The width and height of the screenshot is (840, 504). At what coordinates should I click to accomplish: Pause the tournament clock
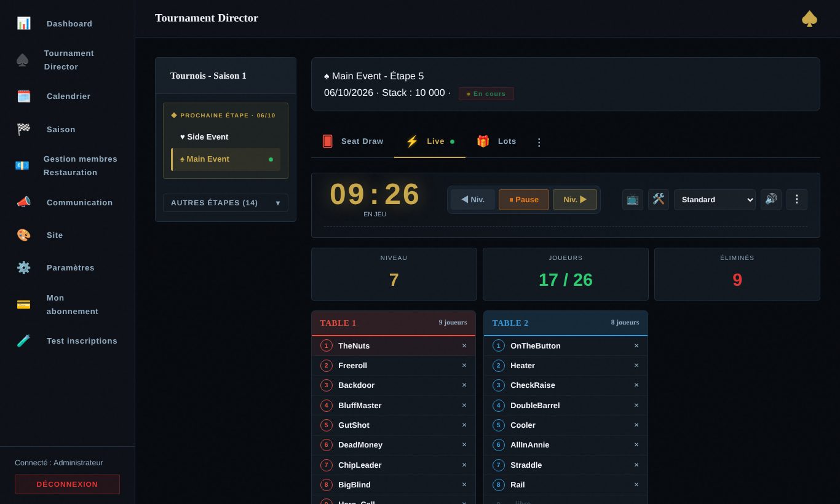524,199
